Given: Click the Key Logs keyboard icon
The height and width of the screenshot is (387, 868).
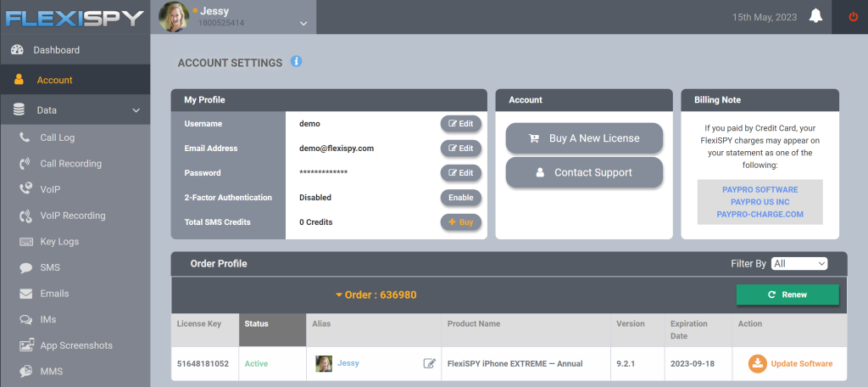Looking at the screenshot, I should coord(26,242).
